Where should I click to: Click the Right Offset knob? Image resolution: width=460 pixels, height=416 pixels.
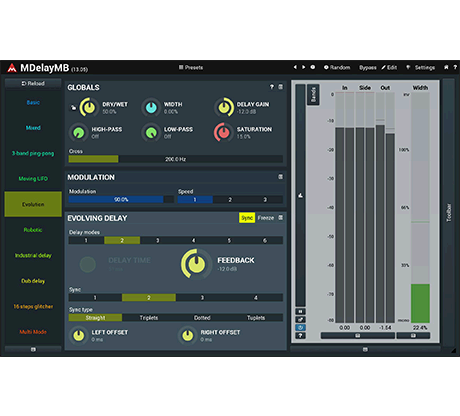[187, 335]
